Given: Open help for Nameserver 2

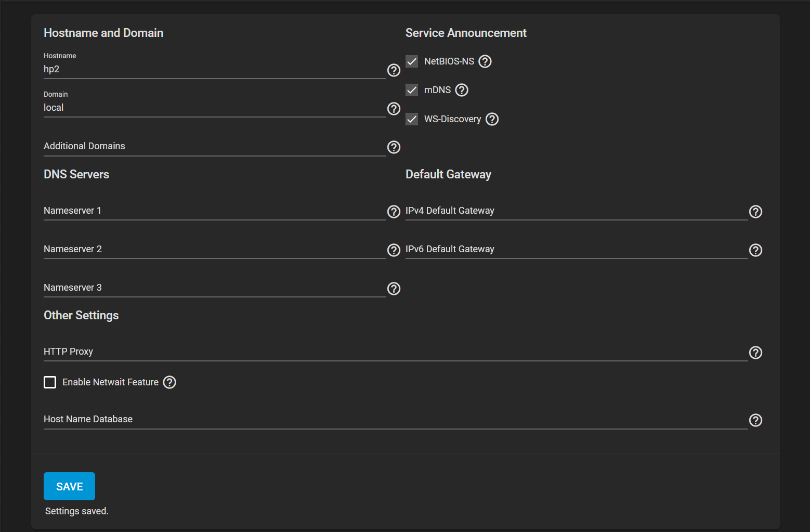Looking at the screenshot, I should [394, 250].
